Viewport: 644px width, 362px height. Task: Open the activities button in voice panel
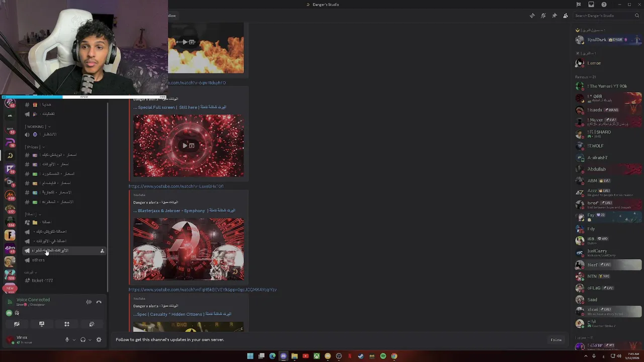click(x=66, y=324)
